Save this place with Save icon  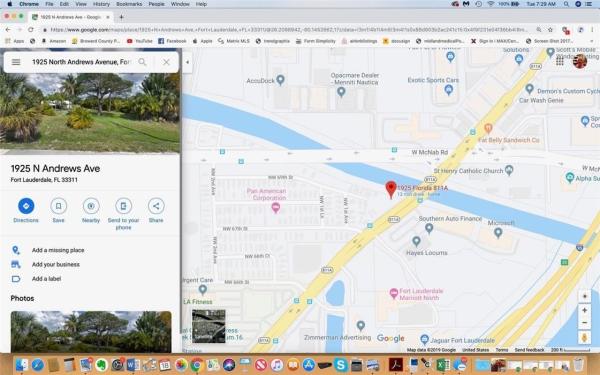(59, 206)
